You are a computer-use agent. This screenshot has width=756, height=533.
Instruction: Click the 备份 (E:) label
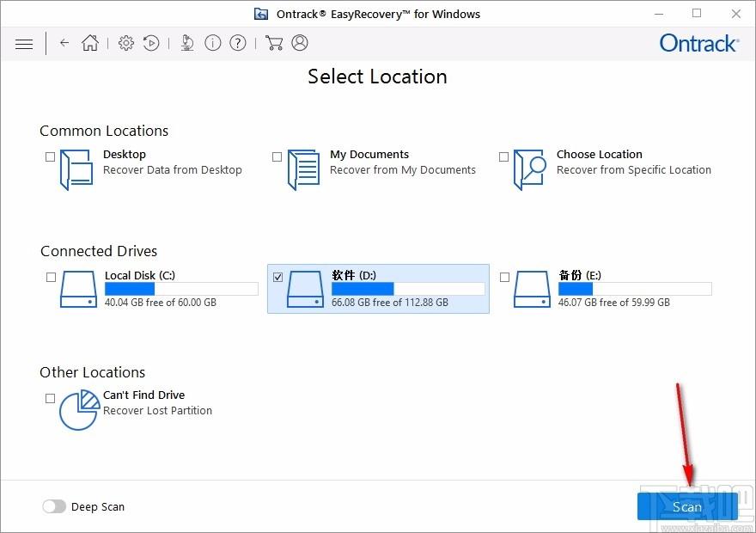(x=580, y=275)
